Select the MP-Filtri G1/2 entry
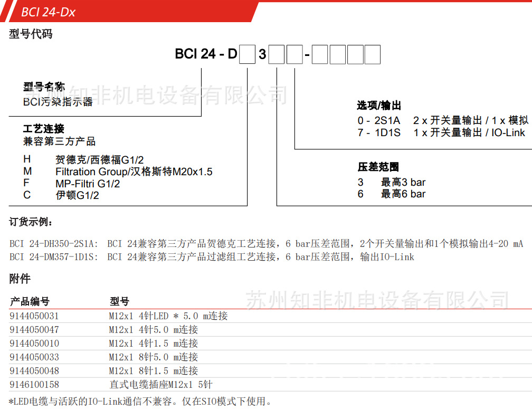532x409 pixels. pyautogui.click(x=88, y=184)
